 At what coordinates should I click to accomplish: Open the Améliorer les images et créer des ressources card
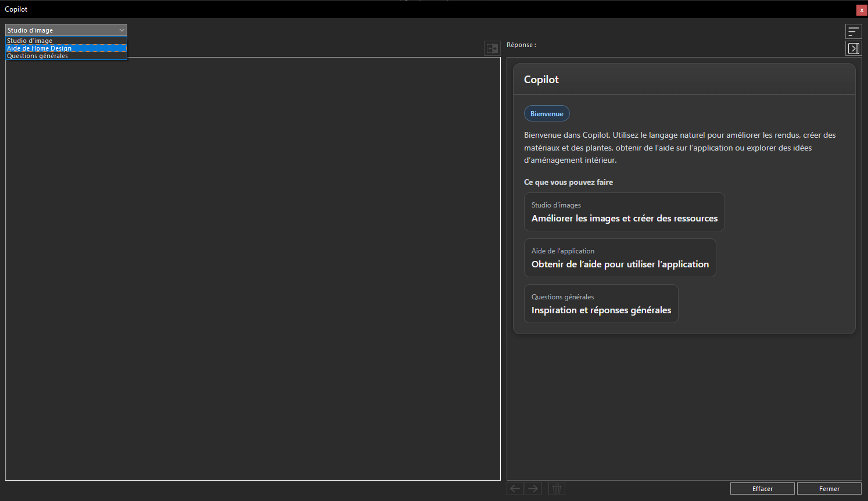click(625, 212)
